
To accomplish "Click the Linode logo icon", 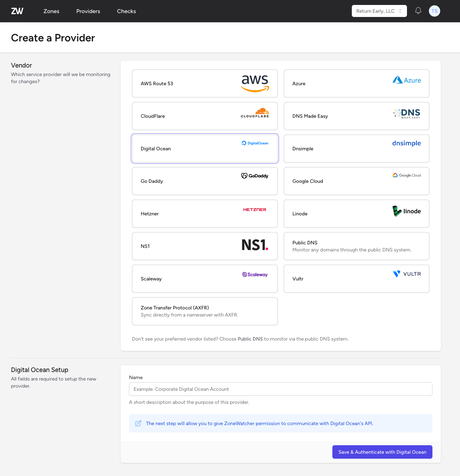I will (396, 211).
